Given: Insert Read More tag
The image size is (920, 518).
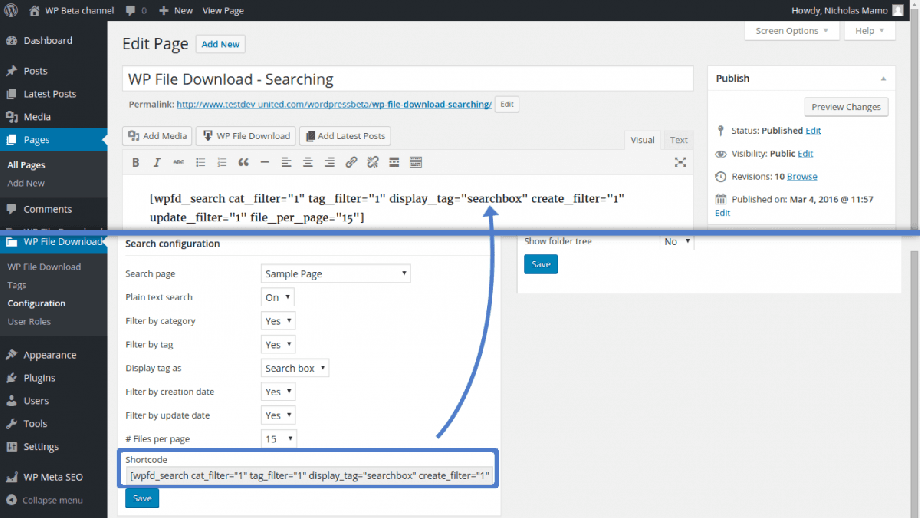Looking at the screenshot, I should point(394,162).
